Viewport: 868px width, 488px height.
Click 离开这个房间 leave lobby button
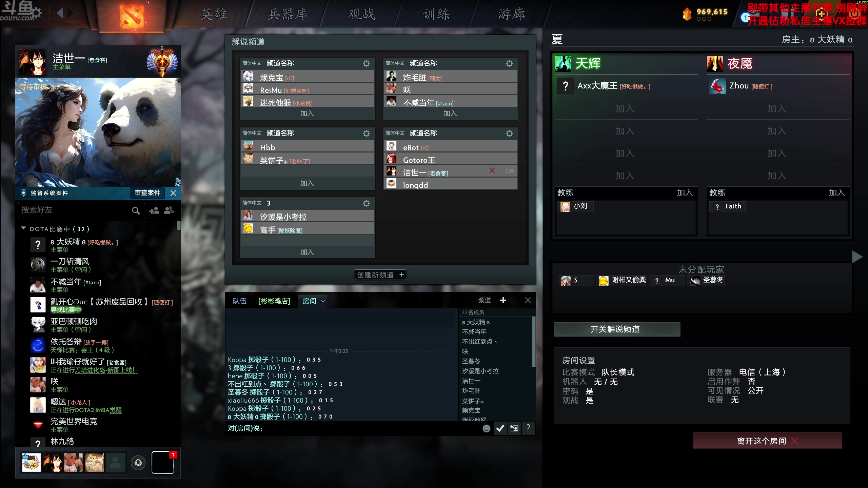coord(767,441)
